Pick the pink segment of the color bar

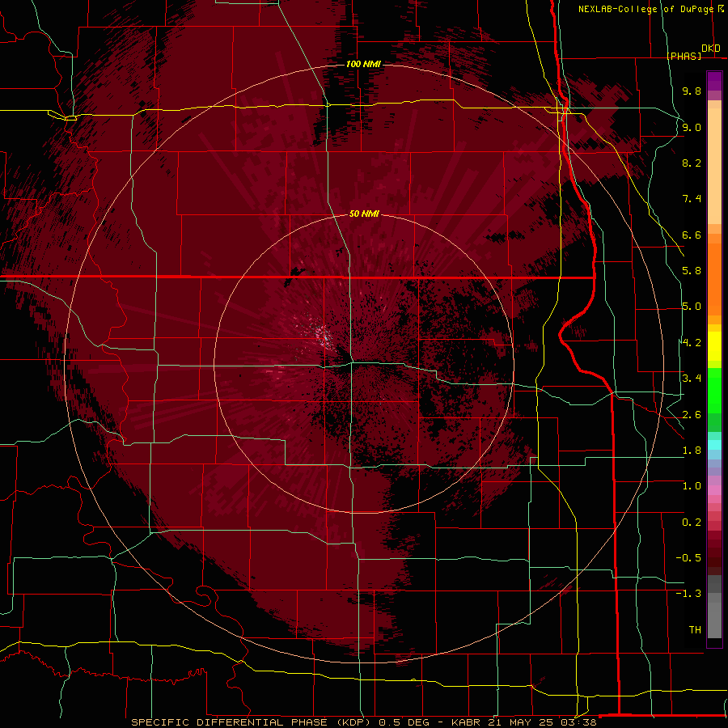pyautogui.click(x=714, y=490)
